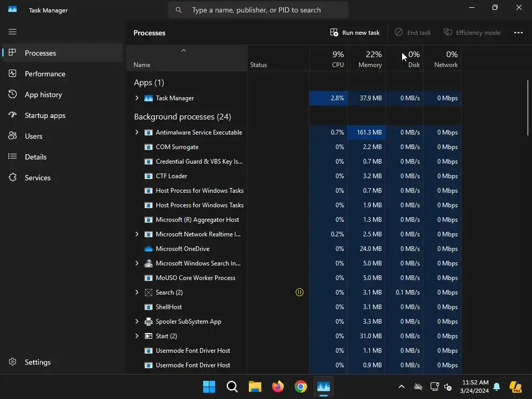Image resolution: width=532 pixels, height=399 pixels.
Task: Click the Antimalware Service Executable icon
Action: [x=149, y=132]
